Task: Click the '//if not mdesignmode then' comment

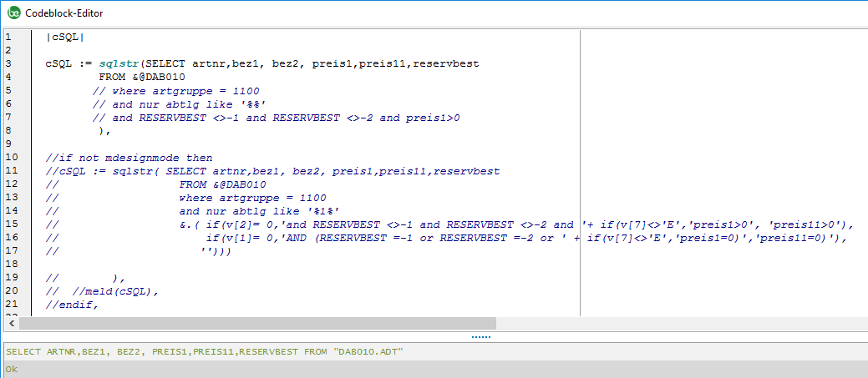Action: (x=129, y=158)
